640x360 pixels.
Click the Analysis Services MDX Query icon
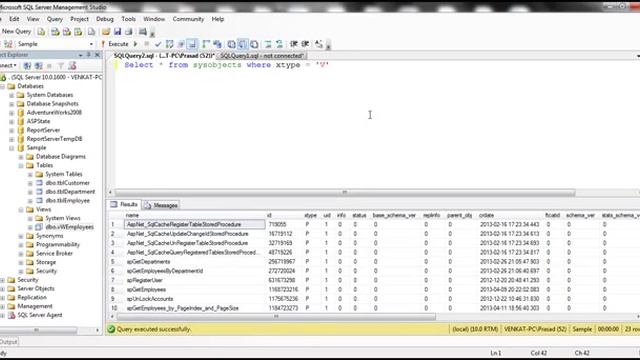55,32
